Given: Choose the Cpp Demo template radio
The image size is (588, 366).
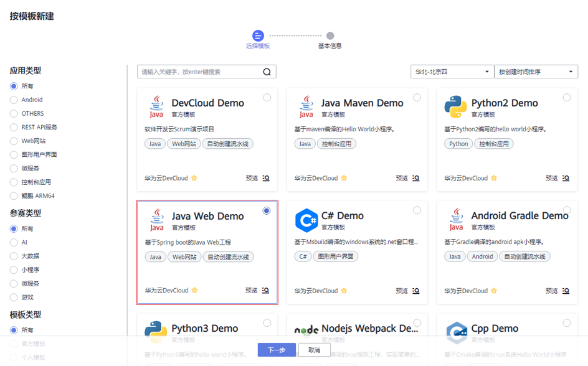Looking at the screenshot, I should [567, 323].
